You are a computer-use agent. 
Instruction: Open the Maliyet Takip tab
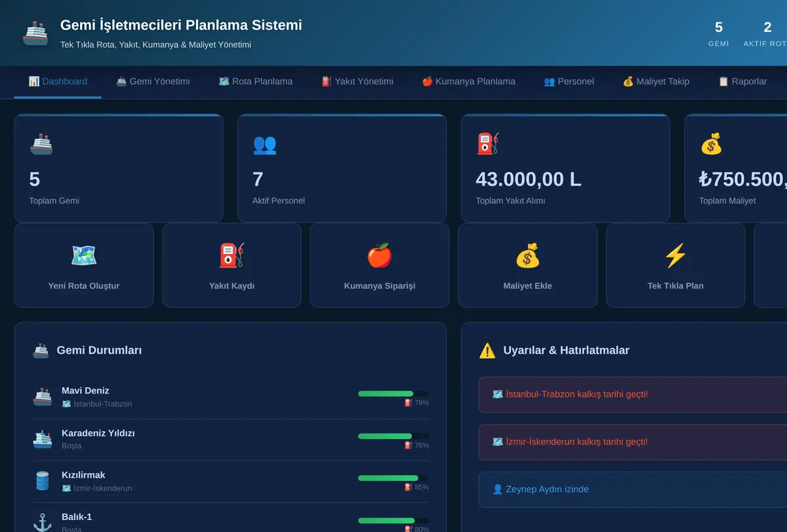click(656, 81)
